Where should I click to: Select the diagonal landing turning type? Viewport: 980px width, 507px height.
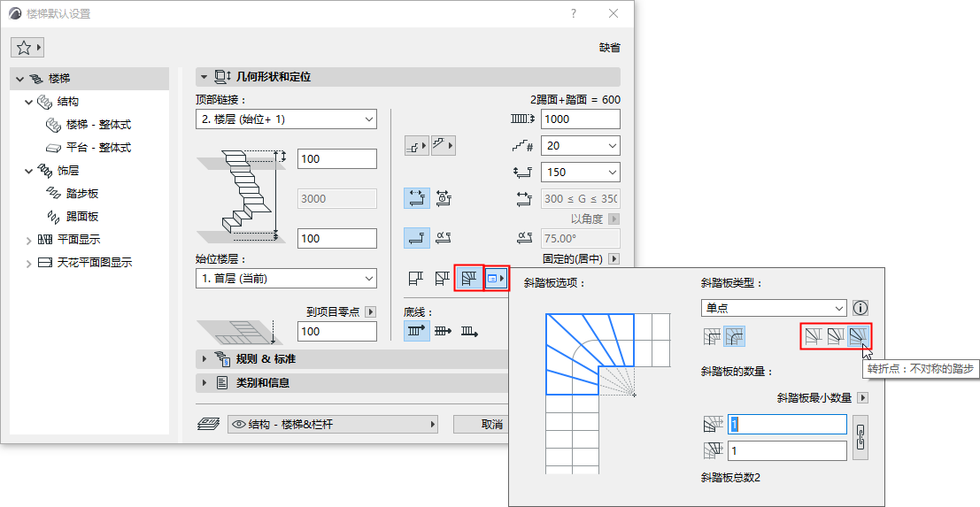point(443,279)
